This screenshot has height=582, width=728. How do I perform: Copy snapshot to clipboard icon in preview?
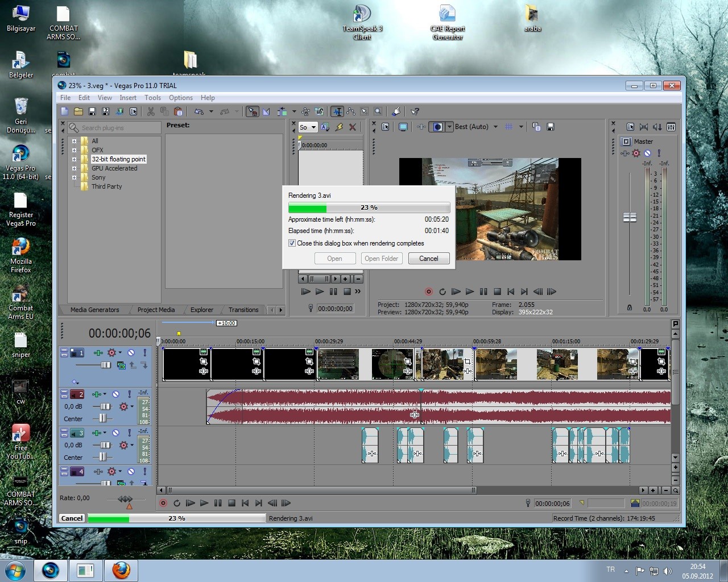536,127
